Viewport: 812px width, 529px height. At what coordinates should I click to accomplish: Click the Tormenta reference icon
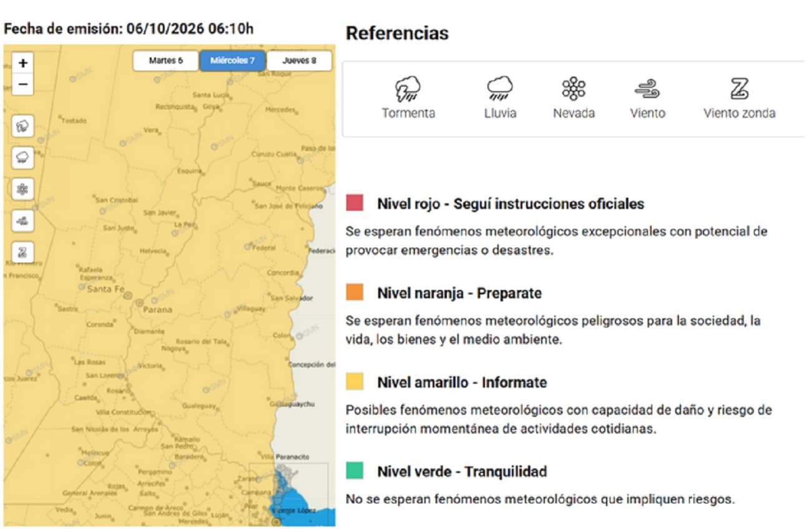pos(408,89)
